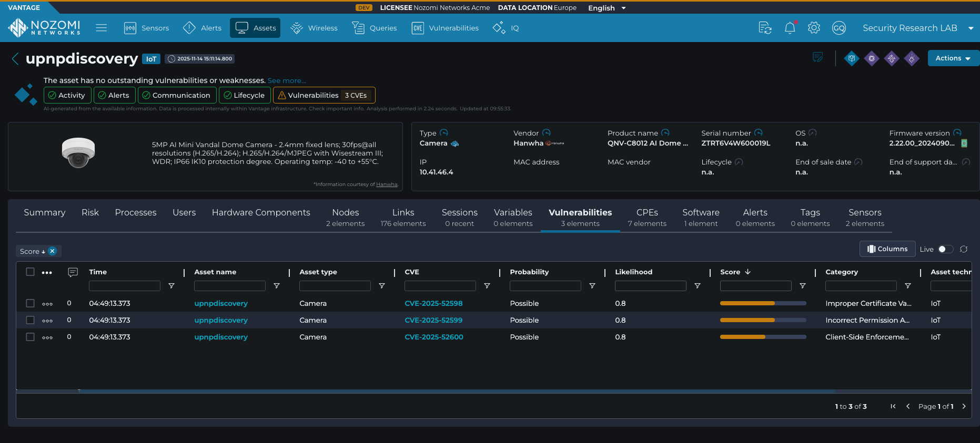
Task: Click the score bar for CVE-2025-52599
Action: pyautogui.click(x=763, y=320)
